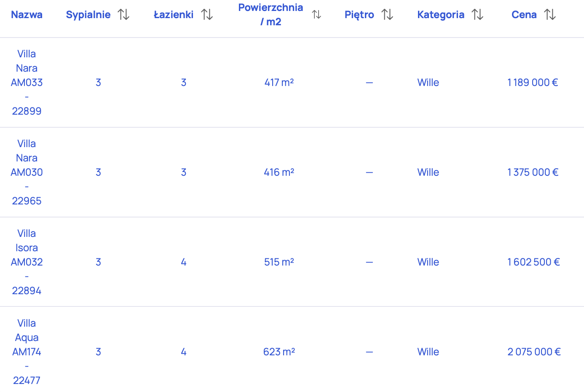This screenshot has height=392, width=584.
Task: Click the Nazwa column header
Action: click(27, 15)
